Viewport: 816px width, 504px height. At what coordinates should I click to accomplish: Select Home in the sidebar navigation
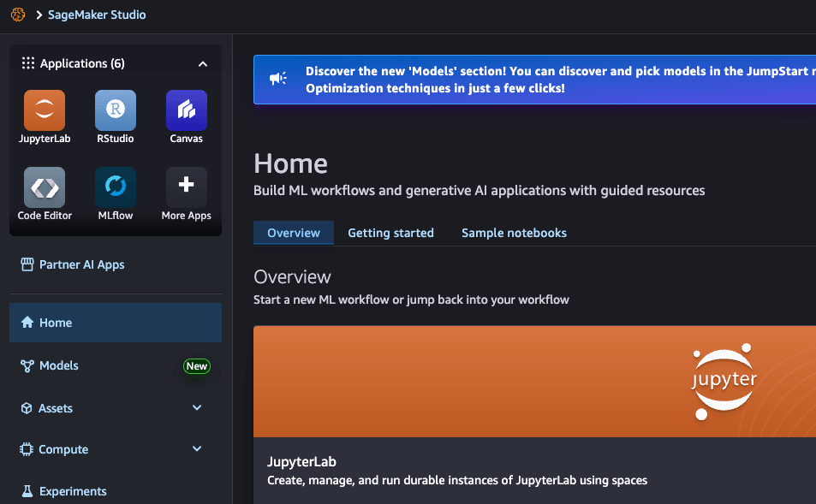pyautogui.click(x=116, y=323)
